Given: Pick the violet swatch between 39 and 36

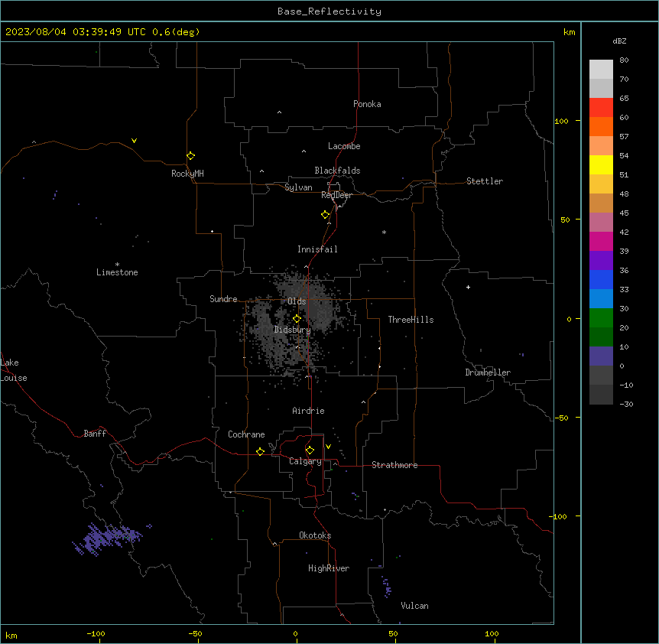Looking at the screenshot, I should click(x=601, y=261).
